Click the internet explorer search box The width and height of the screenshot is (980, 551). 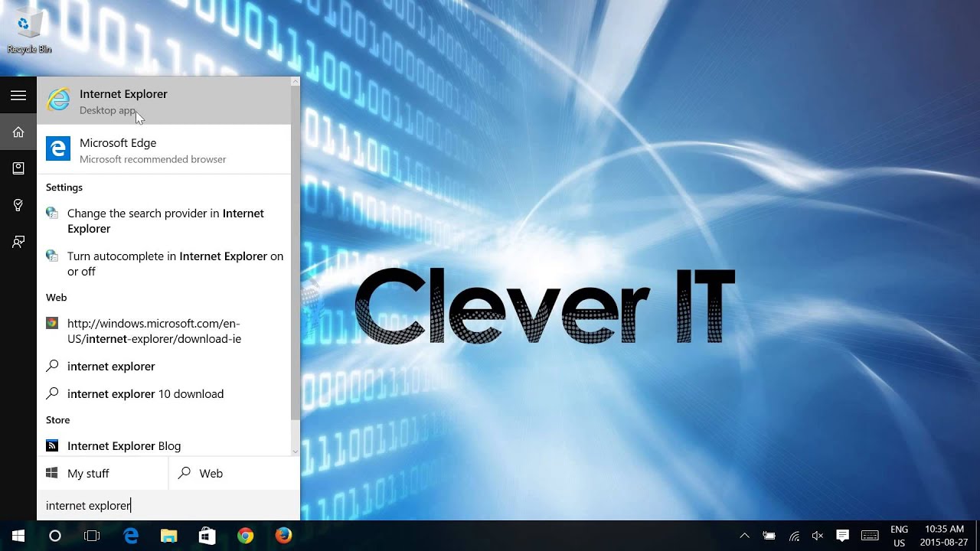(x=168, y=505)
